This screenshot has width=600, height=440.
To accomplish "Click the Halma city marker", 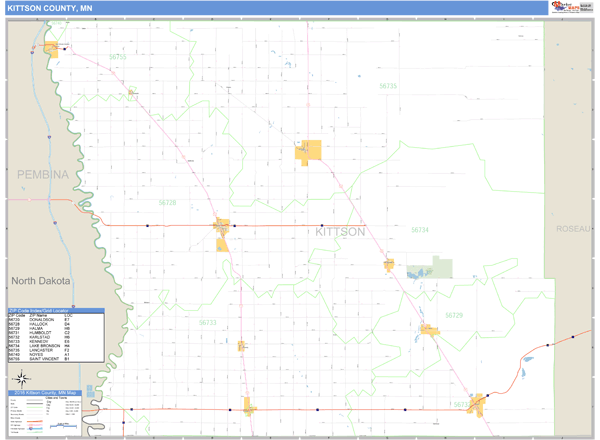I will pyautogui.click(x=429, y=330).
